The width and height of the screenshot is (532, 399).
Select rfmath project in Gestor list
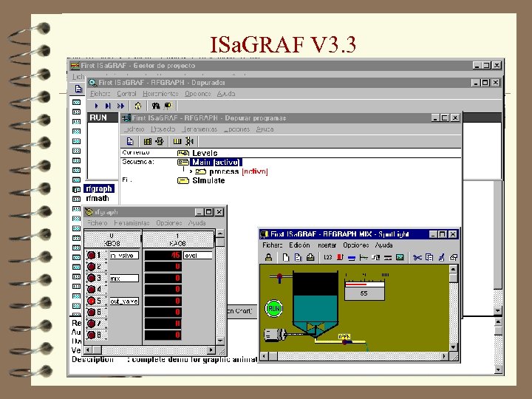pos(98,198)
